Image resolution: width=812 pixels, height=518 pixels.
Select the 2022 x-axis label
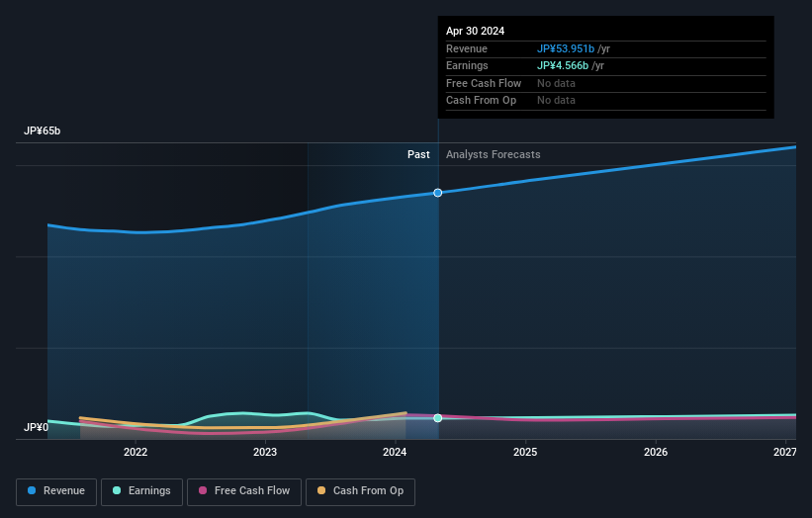[x=135, y=452]
